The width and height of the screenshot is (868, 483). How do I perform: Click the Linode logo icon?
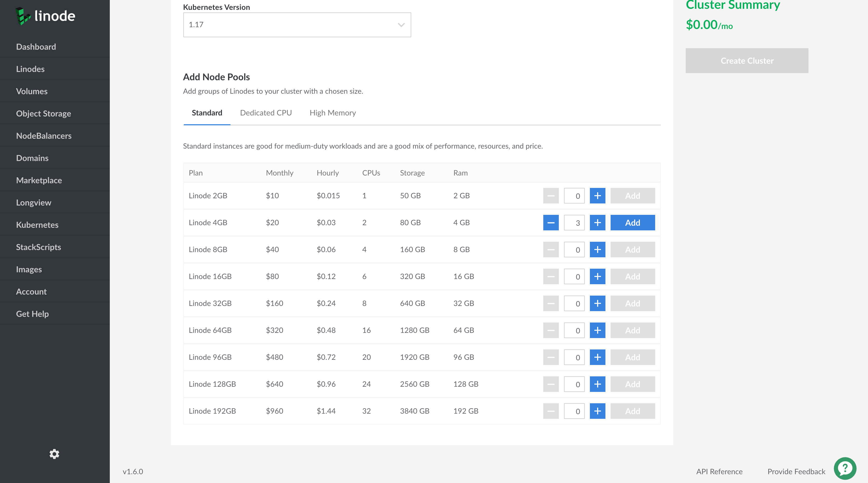(x=23, y=16)
